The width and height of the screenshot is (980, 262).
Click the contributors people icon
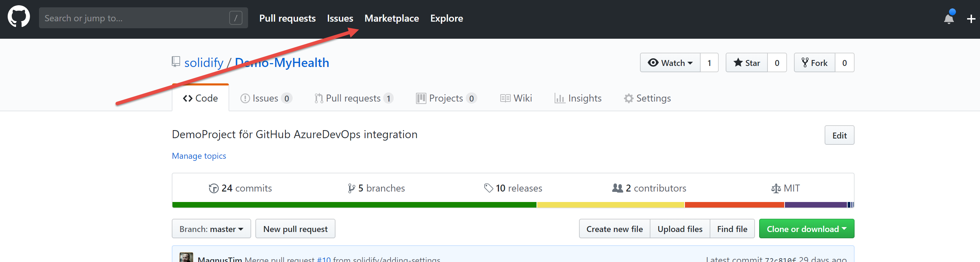[617, 188]
